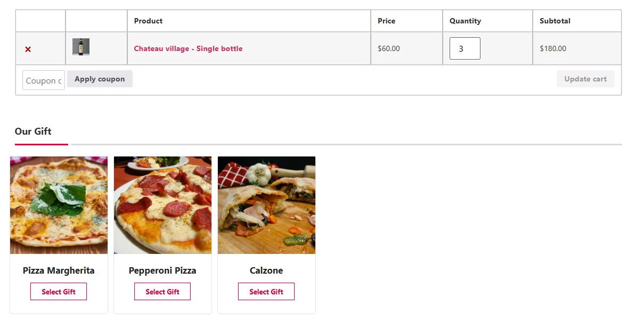The image size is (644, 321).
Task: Click the quantity input for Chateau village
Action: 464,48
